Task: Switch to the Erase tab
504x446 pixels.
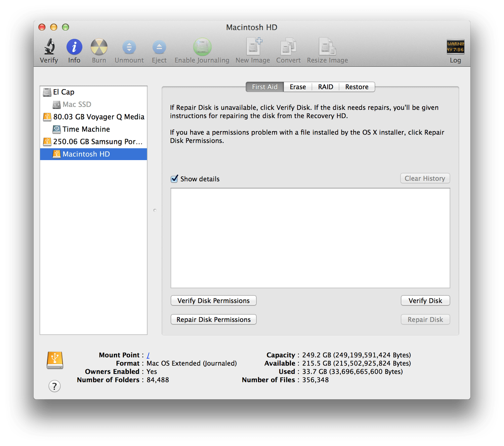Action: click(x=298, y=87)
